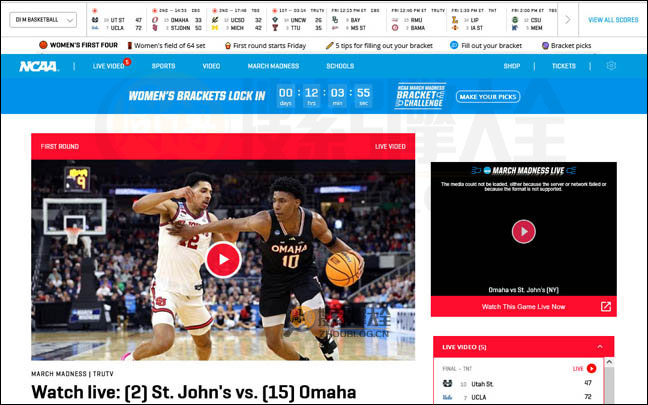Viewport: 648px width, 405px height.
Task: Click Omaha vs St. John's (NY) player caption
Action: 524,290
